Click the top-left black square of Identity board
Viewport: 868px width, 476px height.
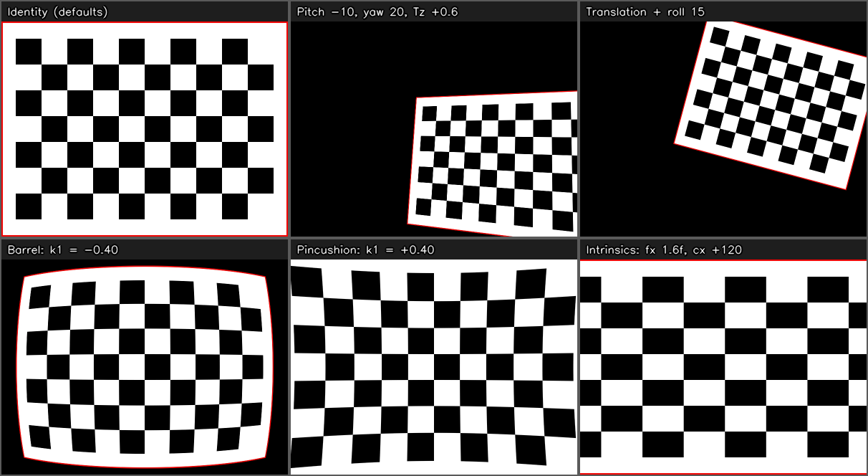(29, 51)
